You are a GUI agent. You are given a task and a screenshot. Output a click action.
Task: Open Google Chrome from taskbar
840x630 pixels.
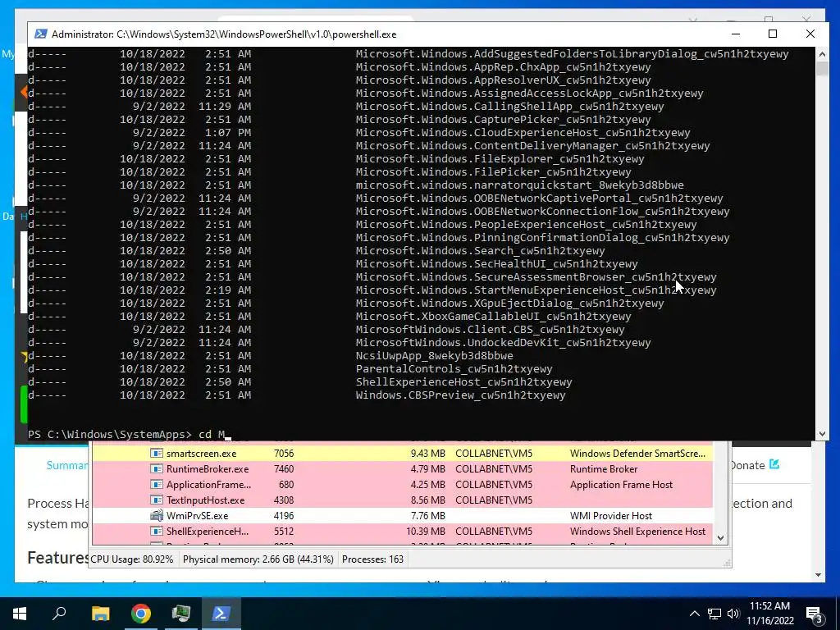click(x=141, y=614)
